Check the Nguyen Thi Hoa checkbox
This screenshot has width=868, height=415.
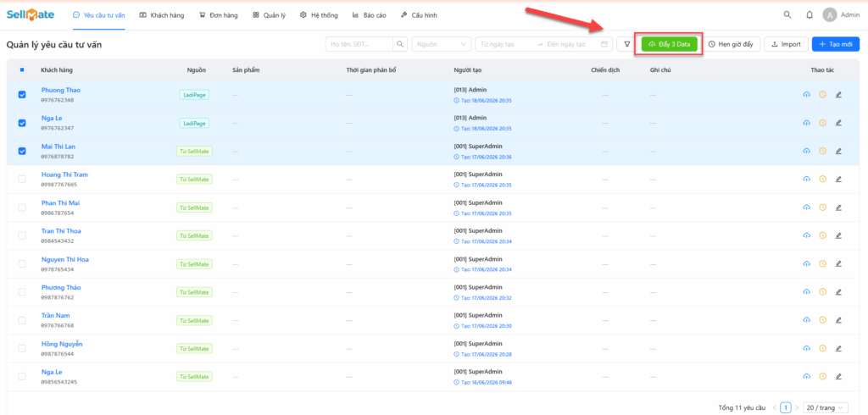point(22,263)
